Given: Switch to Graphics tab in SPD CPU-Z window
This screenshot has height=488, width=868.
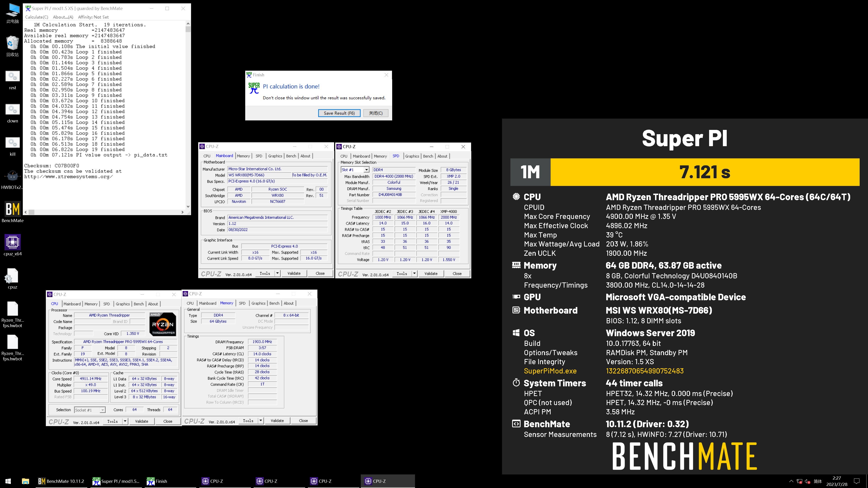Looking at the screenshot, I should pos(412,156).
